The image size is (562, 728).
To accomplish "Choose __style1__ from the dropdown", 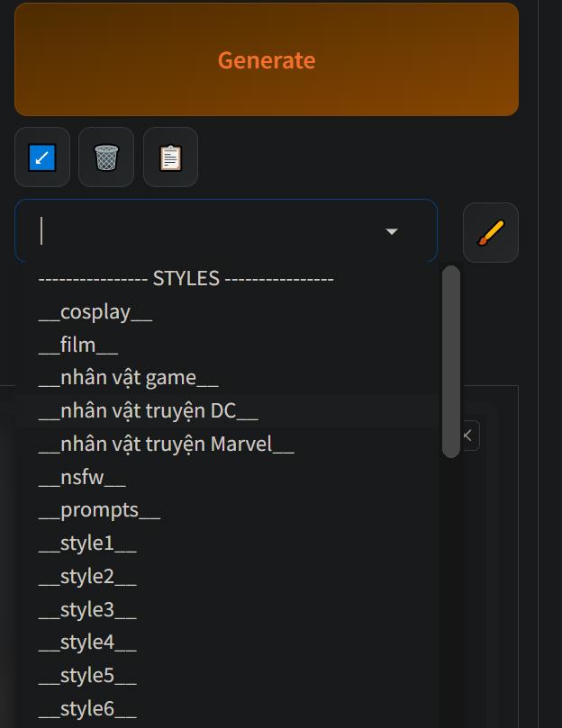I will click(x=87, y=544).
